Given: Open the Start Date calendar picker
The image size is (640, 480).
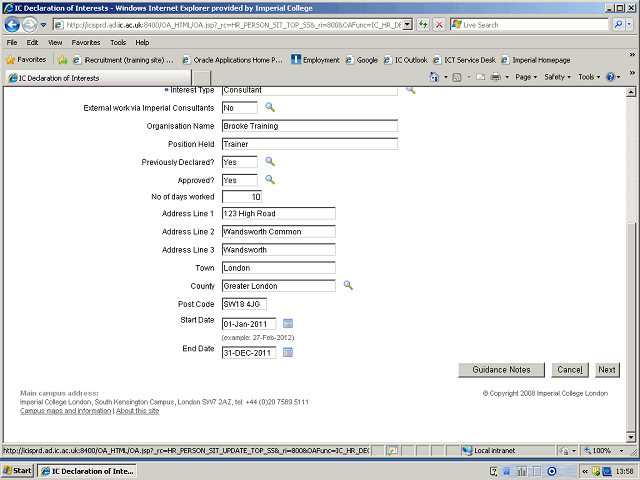Looking at the screenshot, I should tap(288, 323).
